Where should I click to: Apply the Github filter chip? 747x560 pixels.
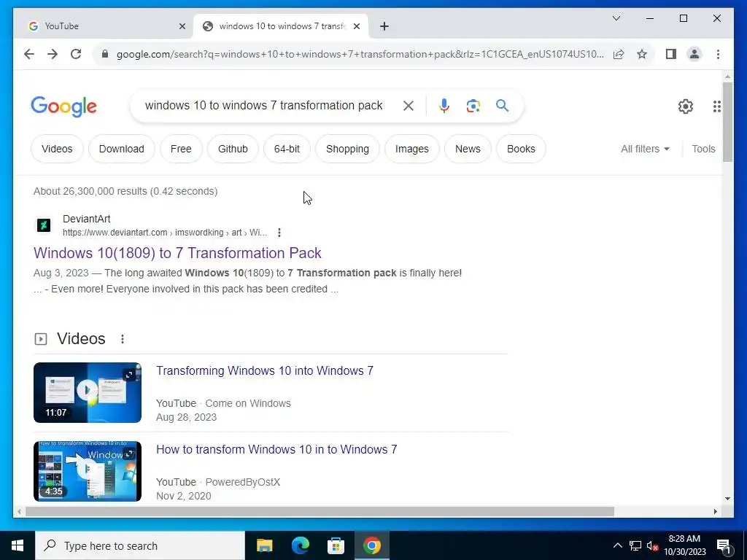(233, 149)
